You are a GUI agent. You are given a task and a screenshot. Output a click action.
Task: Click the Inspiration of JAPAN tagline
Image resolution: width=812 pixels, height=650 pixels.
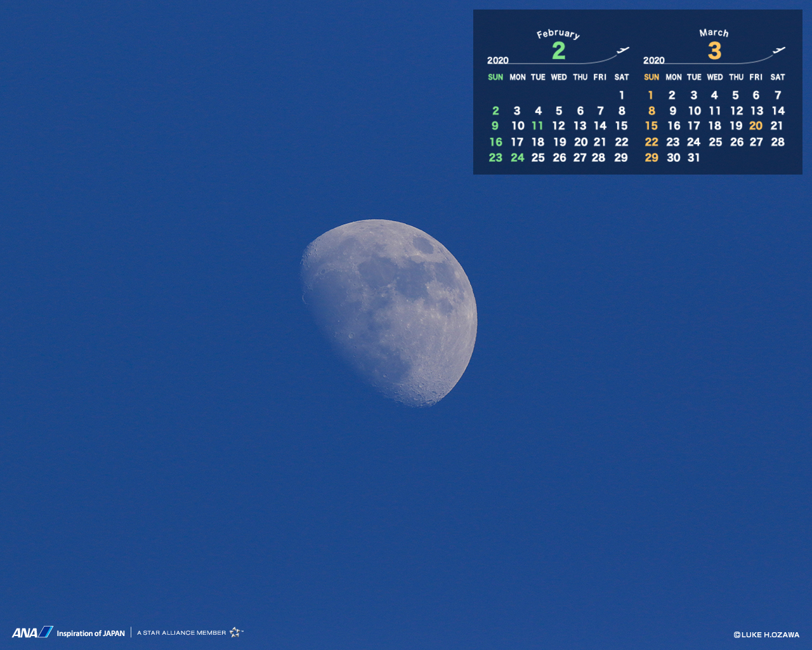tap(91, 633)
